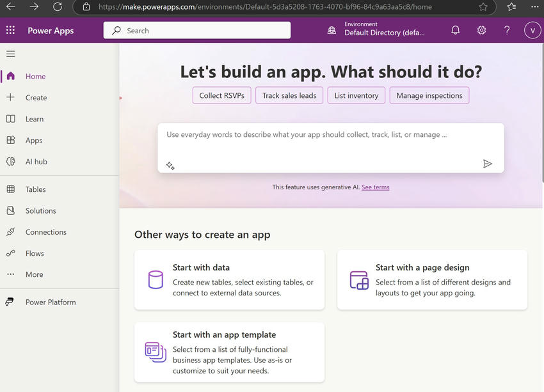544x392 pixels.
Task: Click the Connections plug icon
Action: pos(11,232)
